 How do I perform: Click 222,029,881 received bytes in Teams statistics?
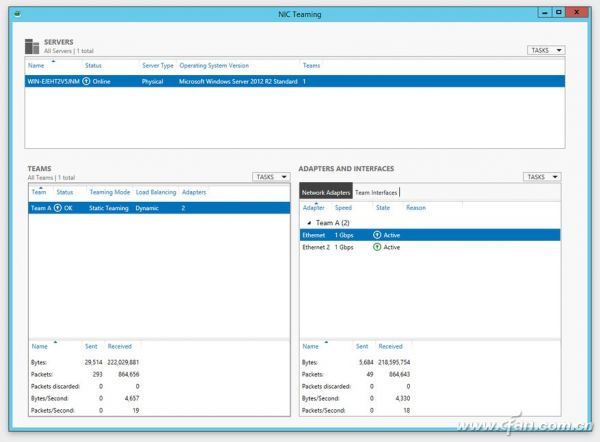coord(123,362)
